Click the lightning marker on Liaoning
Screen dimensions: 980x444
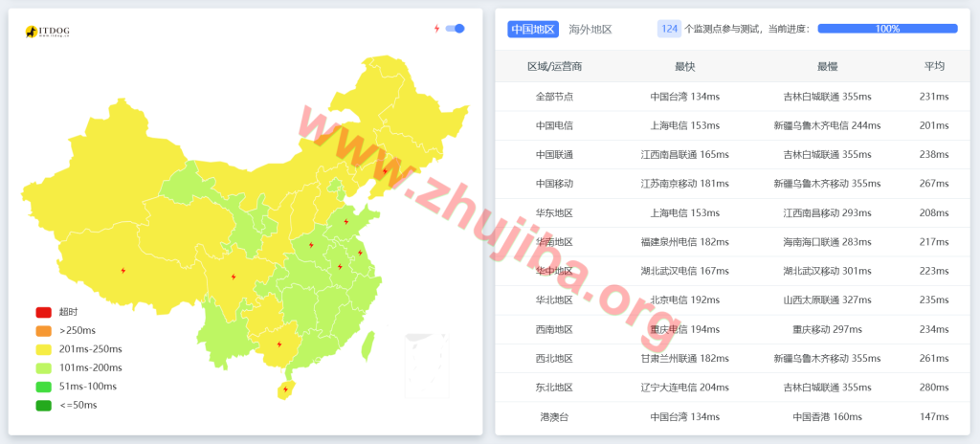(x=385, y=170)
